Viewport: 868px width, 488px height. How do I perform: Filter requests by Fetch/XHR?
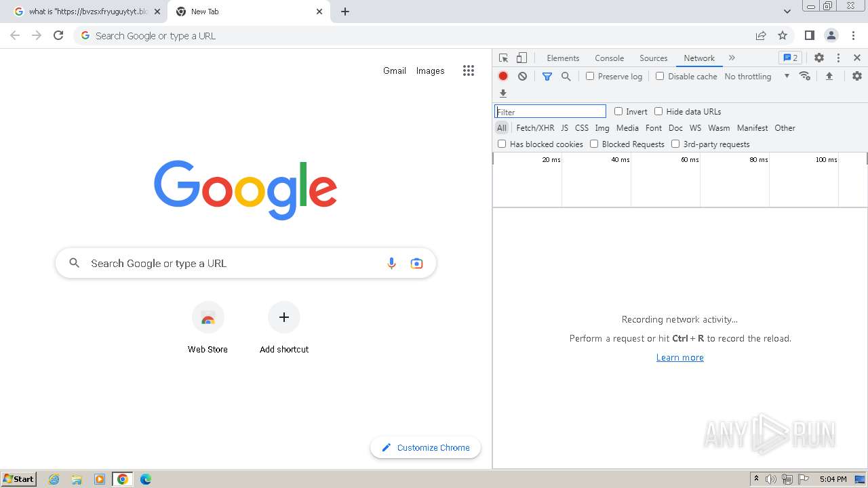click(x=535, y=128)
